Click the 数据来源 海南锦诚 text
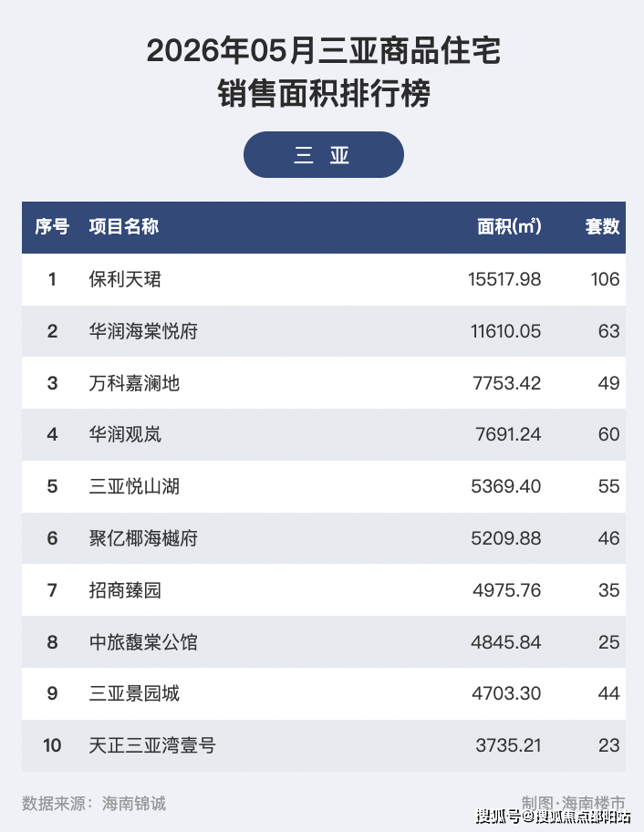This screenshot has width=644, height=832. pyautogui.click(x=94, y=804)
